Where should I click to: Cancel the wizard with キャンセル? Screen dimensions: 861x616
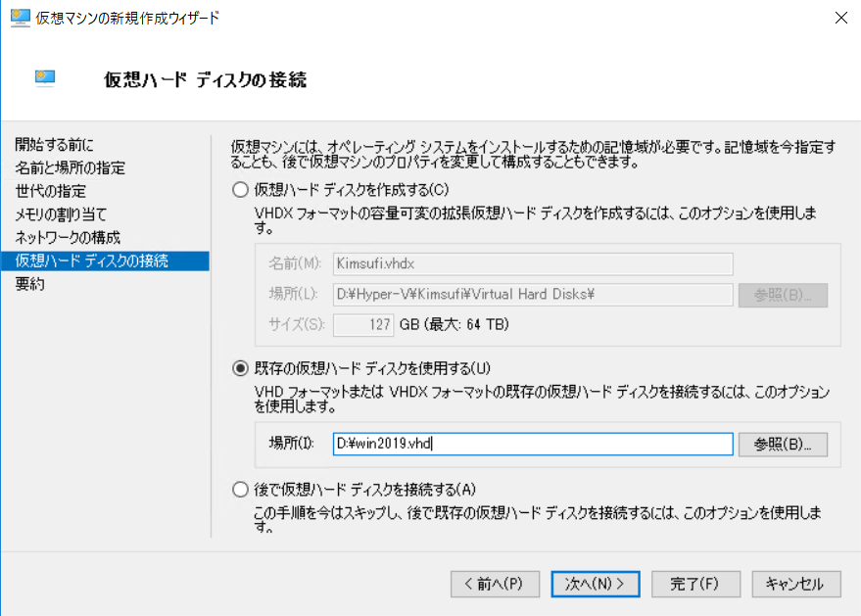pyautogui.click(x=794, y=584)
